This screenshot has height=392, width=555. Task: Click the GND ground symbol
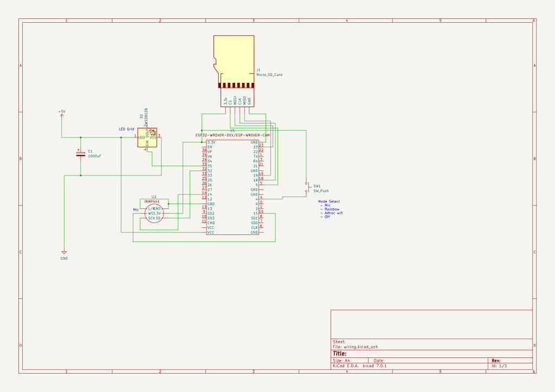click(x=63, y=253)
